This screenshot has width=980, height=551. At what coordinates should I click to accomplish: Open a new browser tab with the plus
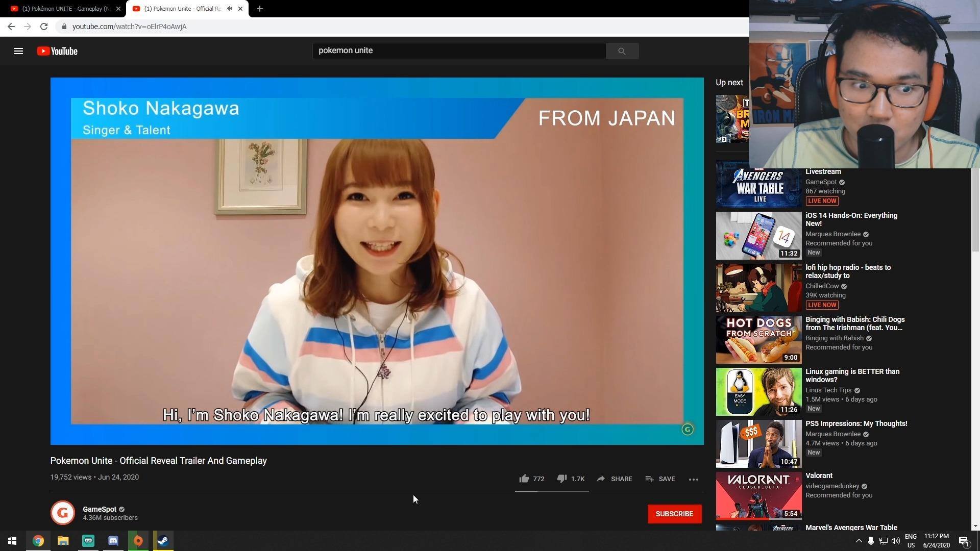[x=260, y=9]
